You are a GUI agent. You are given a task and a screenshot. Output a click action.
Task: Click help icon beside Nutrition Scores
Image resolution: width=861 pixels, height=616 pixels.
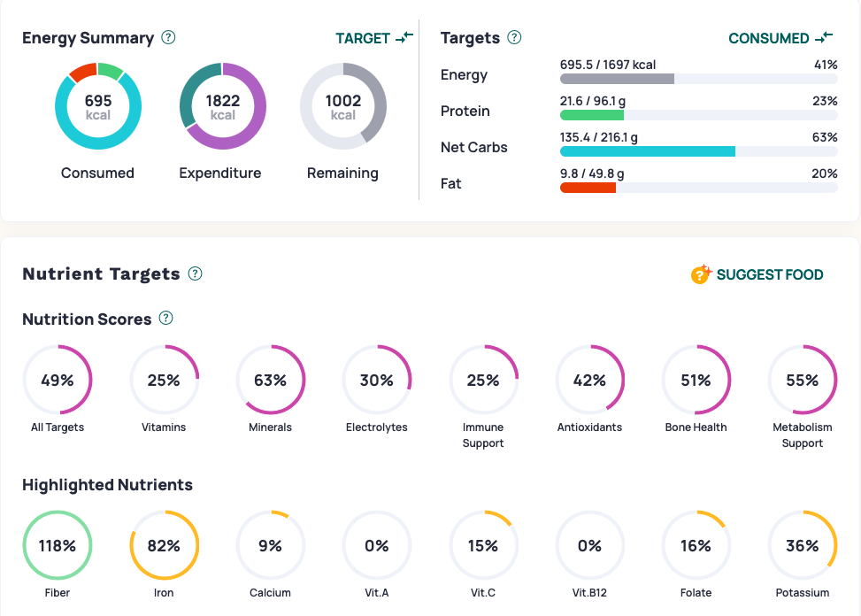pyautogui.click(x=165, y=319)
